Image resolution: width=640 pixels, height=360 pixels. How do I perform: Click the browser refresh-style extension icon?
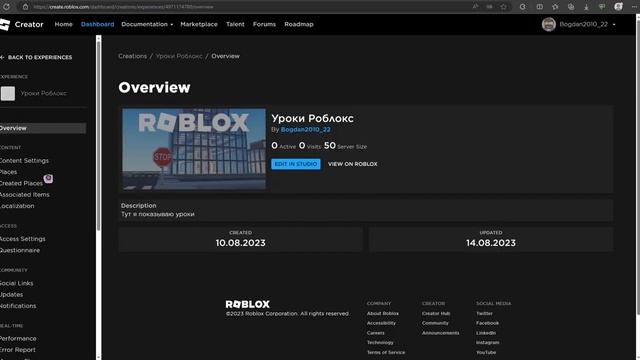[x=523, y=7]
